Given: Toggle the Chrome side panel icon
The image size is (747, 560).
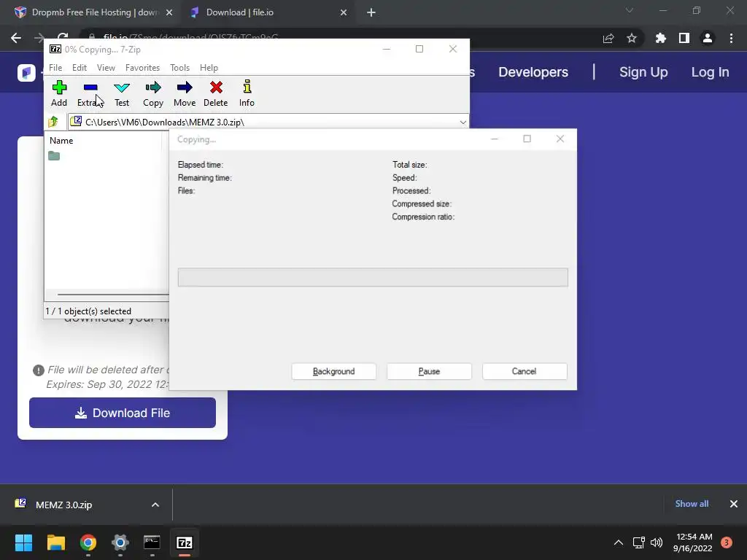Looking at the screenshot, I should 684,39.
